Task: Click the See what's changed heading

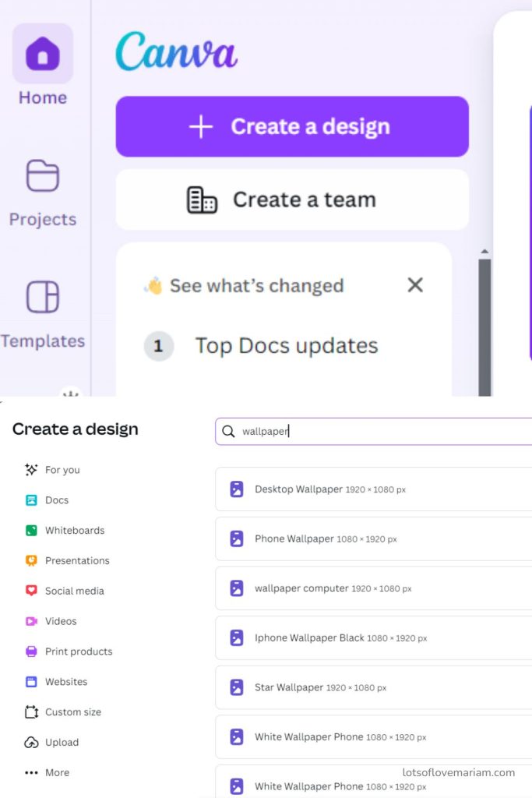Action: pos(257,285)
